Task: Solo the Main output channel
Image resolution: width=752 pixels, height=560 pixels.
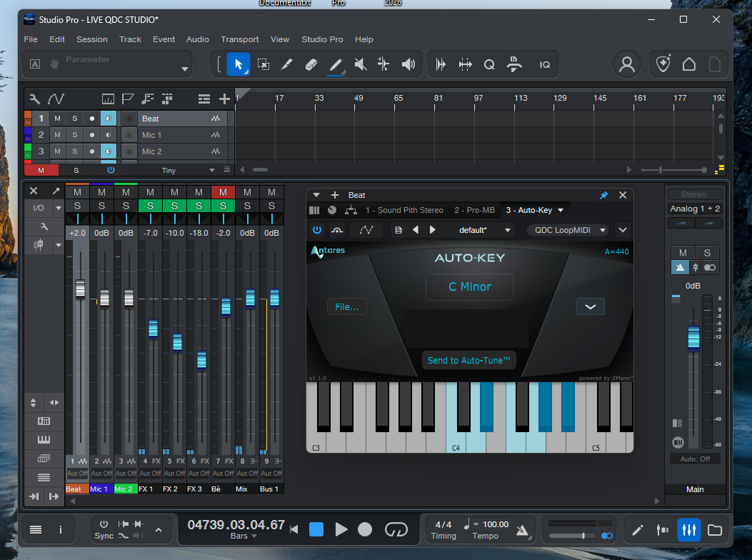Action: pyautogui.click(x=707, y=253)
